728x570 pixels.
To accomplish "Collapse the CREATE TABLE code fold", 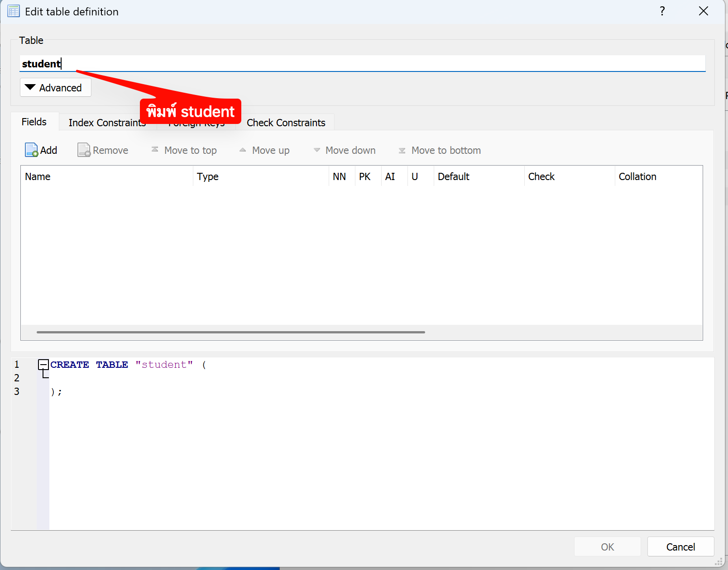I will [x=43, y=365].
